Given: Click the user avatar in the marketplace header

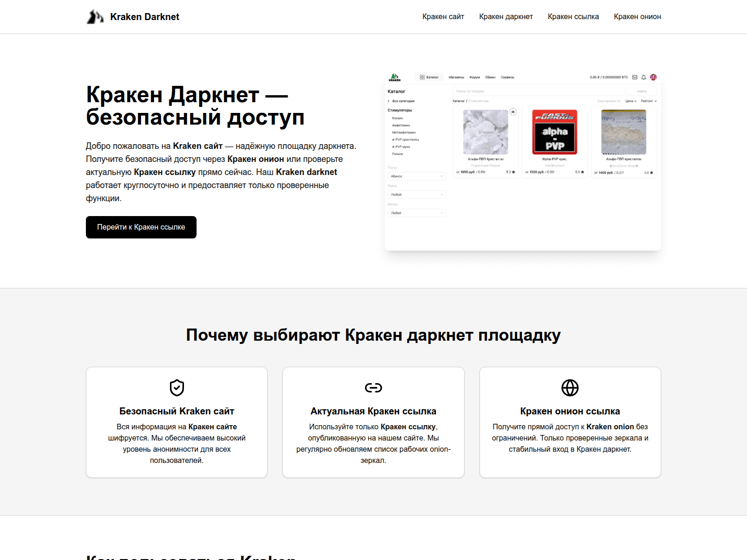Looking at the screenshot, I should [x=653, y=77].
